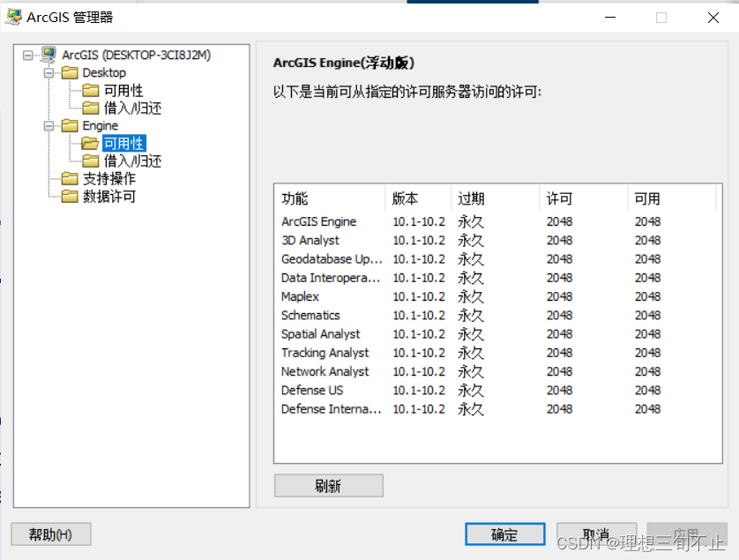Click folder icon beside 可用性 under Desktop
Viewport: 739px width, 560px height.
coord(91,90)
